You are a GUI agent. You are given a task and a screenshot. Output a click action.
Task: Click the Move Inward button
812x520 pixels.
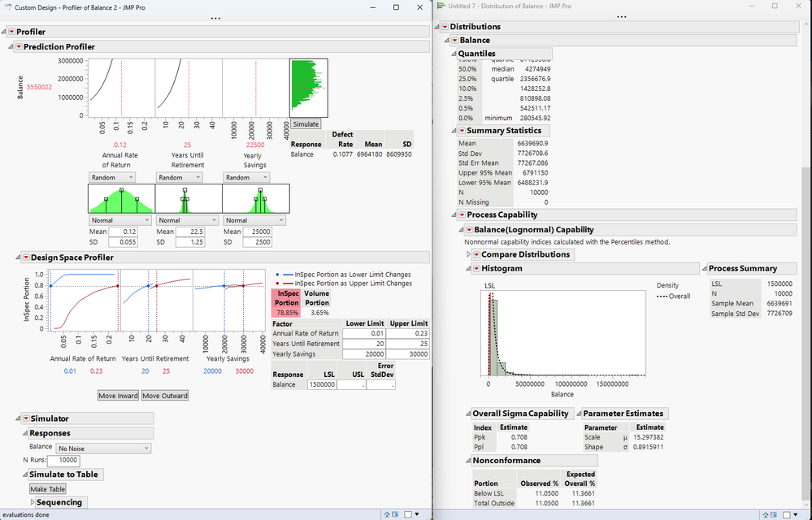tap(118, 396)
